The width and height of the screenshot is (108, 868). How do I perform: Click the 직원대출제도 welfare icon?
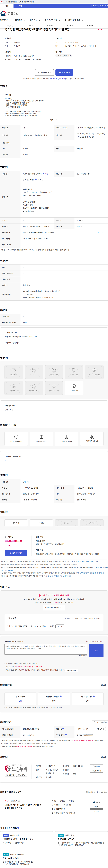tap(34, 388)
